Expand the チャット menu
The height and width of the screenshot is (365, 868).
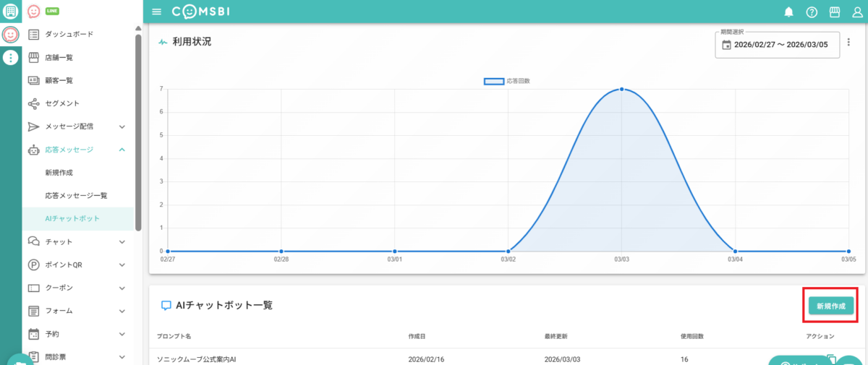122,241
